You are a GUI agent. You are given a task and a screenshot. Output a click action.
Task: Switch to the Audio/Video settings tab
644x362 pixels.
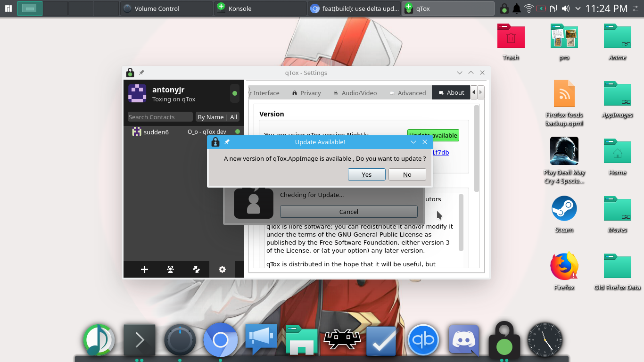(355, 93)
